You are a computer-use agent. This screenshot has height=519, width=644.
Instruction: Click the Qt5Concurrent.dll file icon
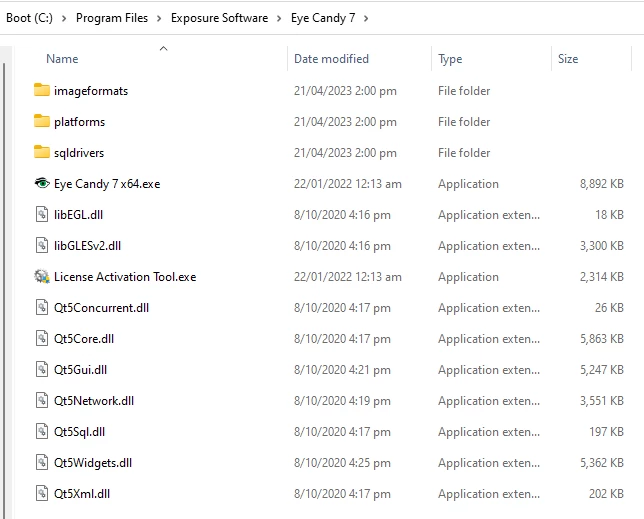coord(41,307)
